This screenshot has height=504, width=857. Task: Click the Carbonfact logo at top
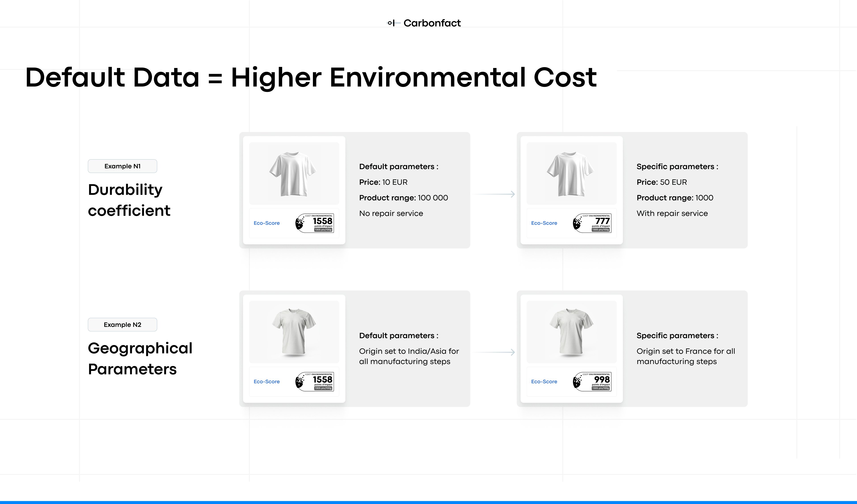424,23
